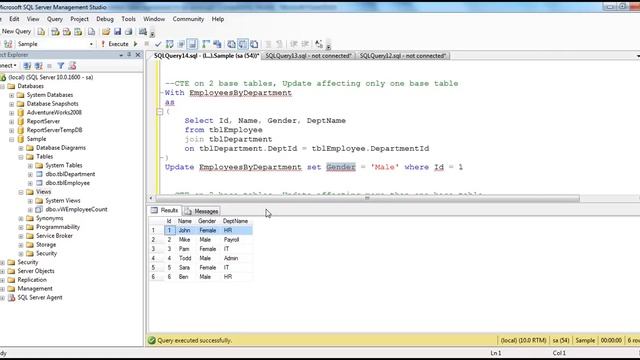Open the Query menu
Image resolution: width=640 pixels, height=360 pixels.
point(55,19)
